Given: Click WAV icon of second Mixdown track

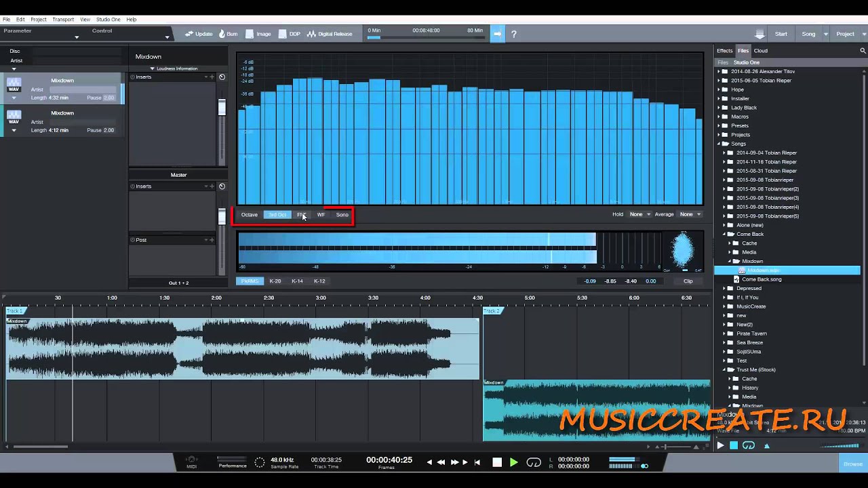Looking at the screenshot, I should pos(14,117).
